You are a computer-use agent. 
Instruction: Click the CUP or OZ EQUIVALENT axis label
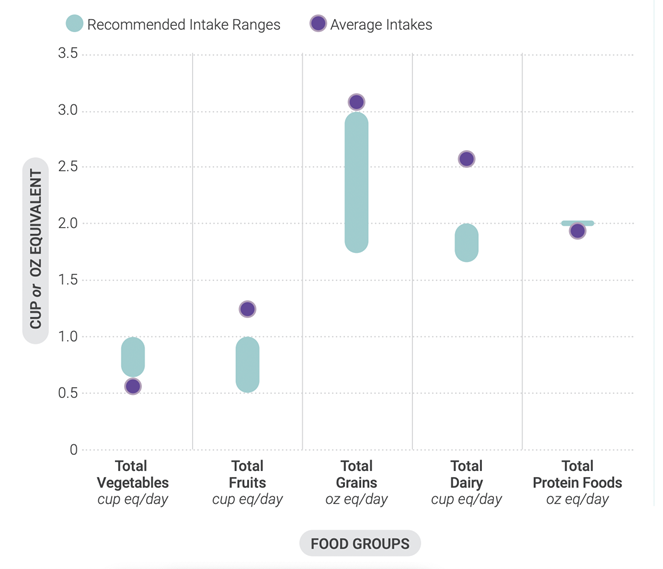coord(36,250)
